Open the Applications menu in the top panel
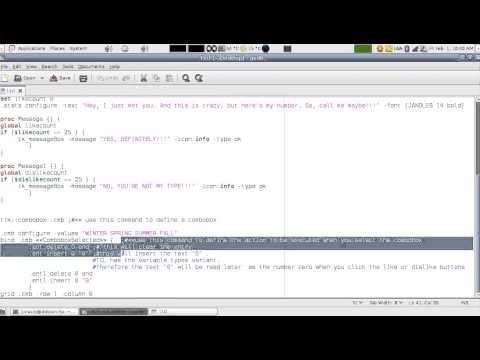Screen dimensions: 480x360 [31, 49]
